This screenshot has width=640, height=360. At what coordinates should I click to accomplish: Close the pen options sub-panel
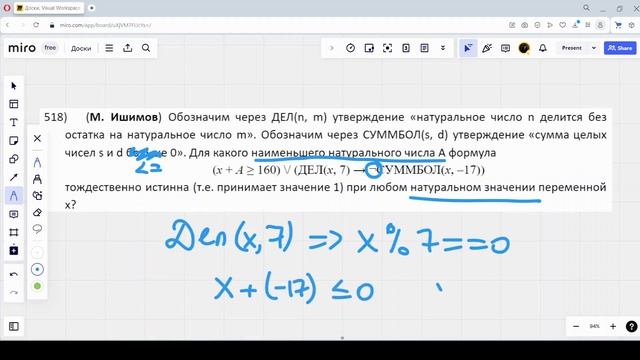click(37, 138)
